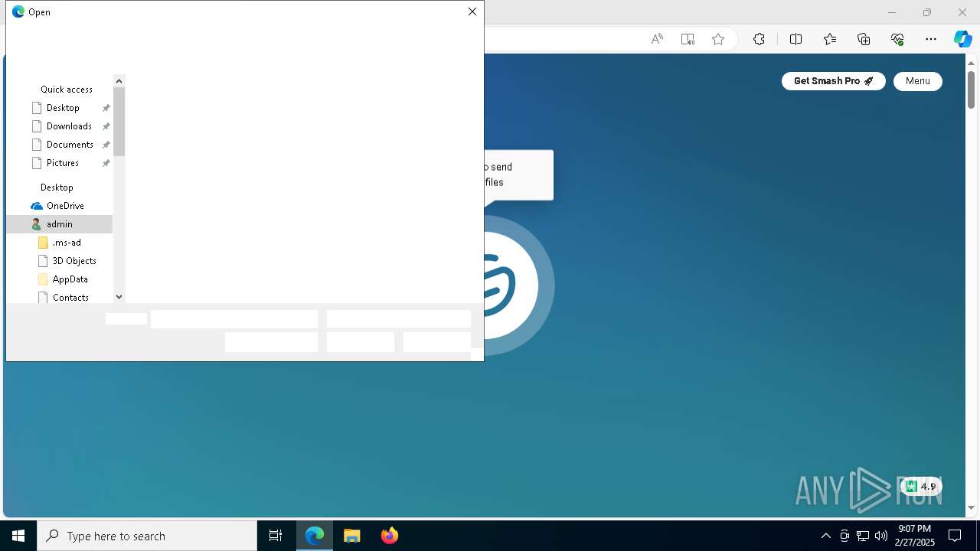Click the volume speaker tray icon

point(881,536)
